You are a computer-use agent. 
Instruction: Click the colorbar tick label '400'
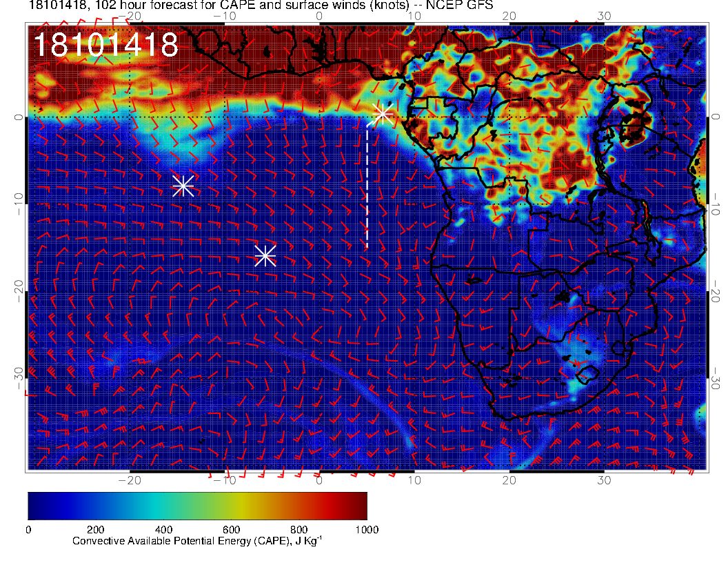coord(163,530)
